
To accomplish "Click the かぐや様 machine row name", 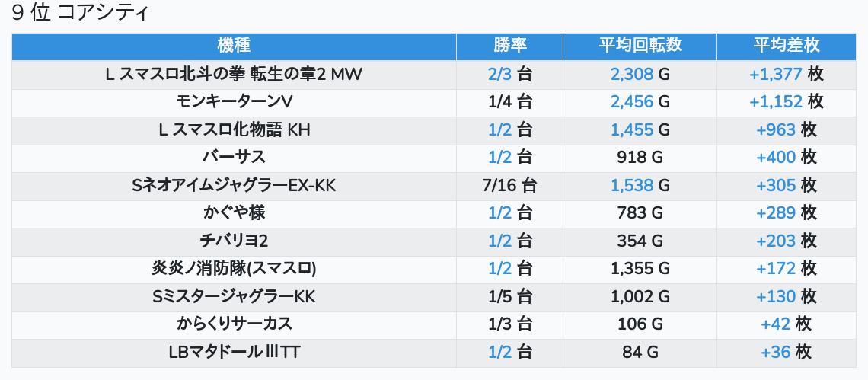I will [234, 213].
